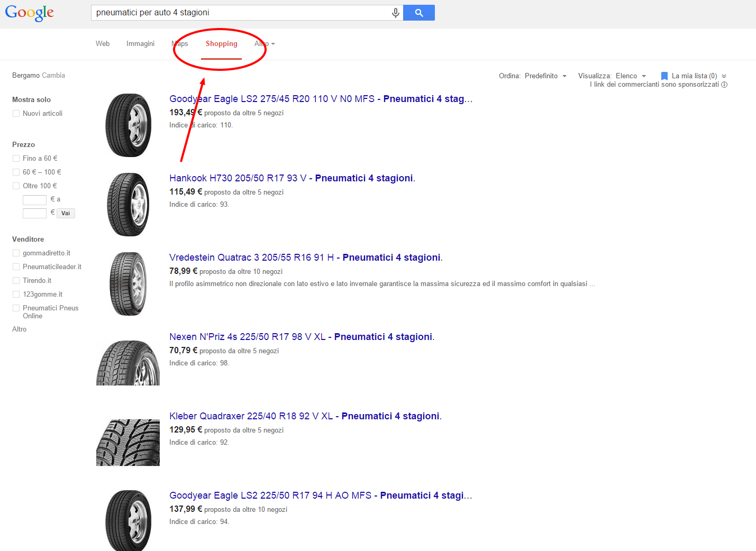Screen dimensions: 756x551
Task: Click the Kleber Quadraxer tire thumbnail
Action: pos(128,443)
